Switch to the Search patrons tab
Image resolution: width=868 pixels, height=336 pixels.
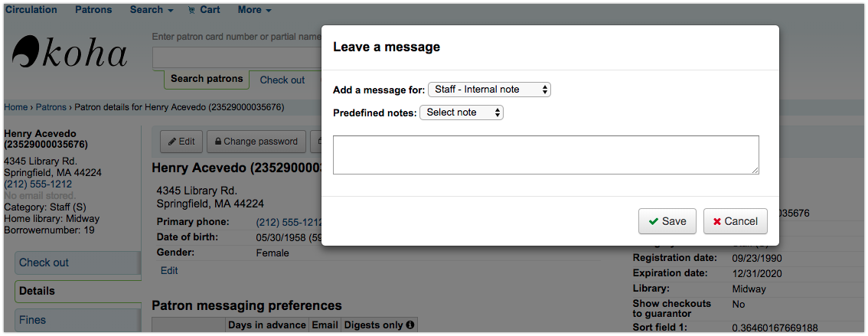tap(206, 79)
